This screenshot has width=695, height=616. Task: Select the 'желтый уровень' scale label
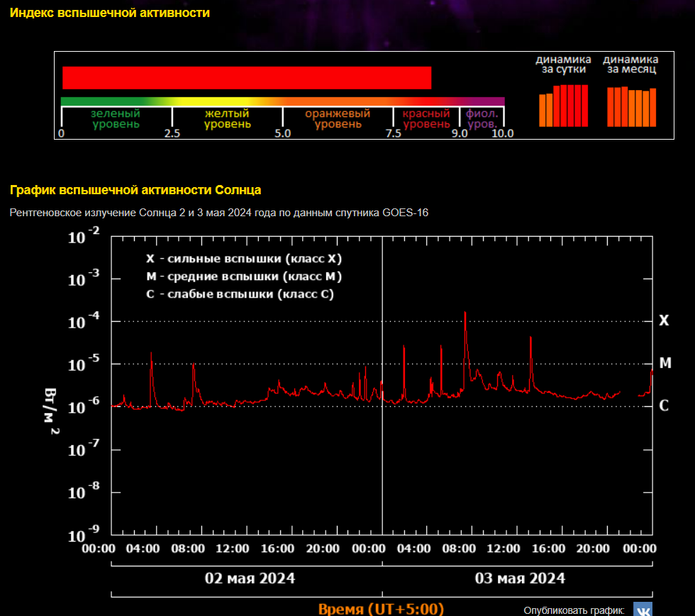[228, 119]
